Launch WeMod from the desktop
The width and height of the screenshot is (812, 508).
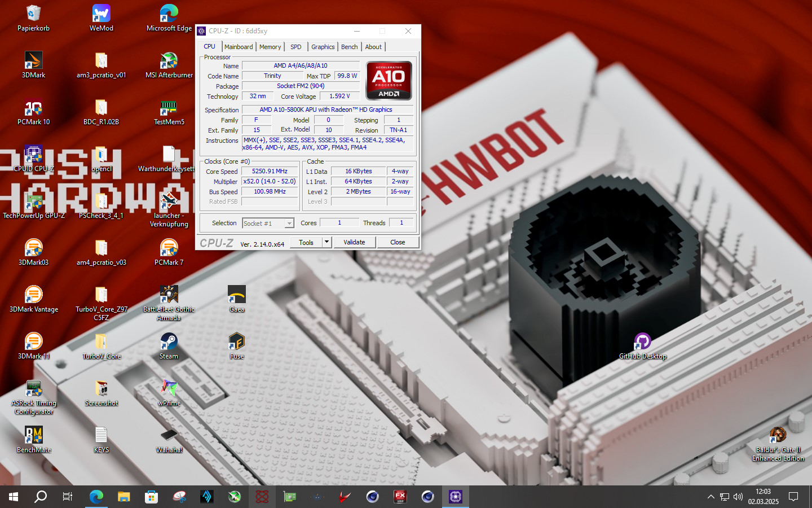coord(101,18)
